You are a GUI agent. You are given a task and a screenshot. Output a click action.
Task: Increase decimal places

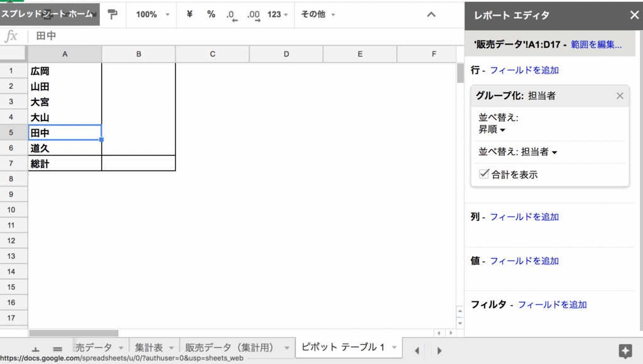tap(254, 14)
